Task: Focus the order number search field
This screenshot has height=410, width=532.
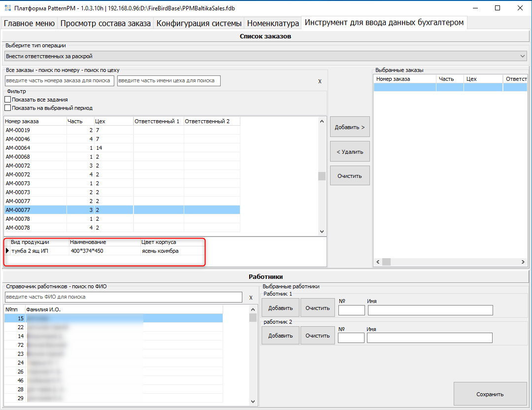Action: click(x=60, y=81)
